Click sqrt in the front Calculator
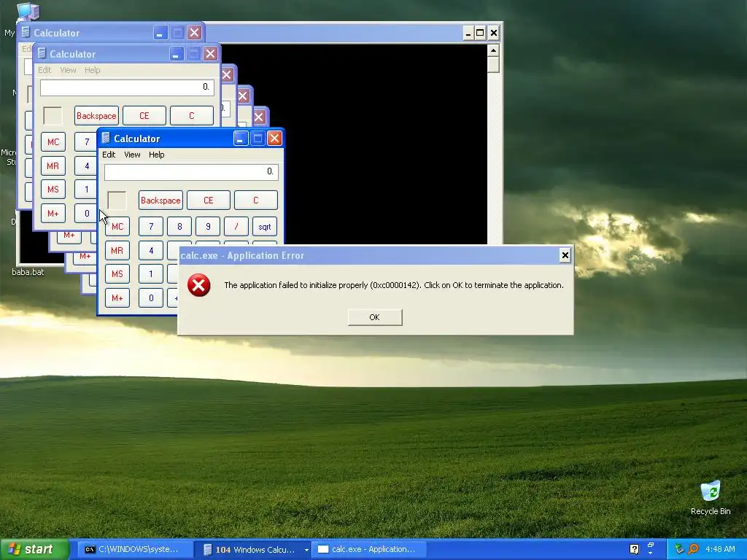Screen dimensions: 747x560 coord(265,227)
